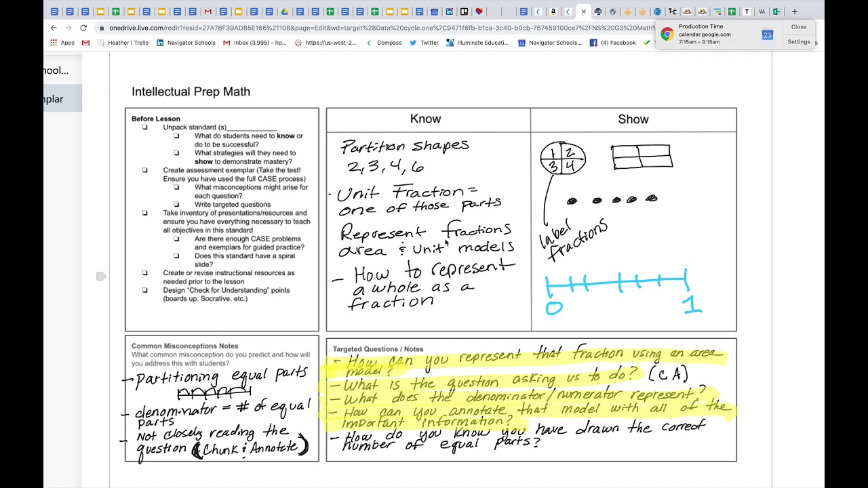Screen dimensions: 868x488
Task: Close the Production Time notification
Action: pos(799,27)
